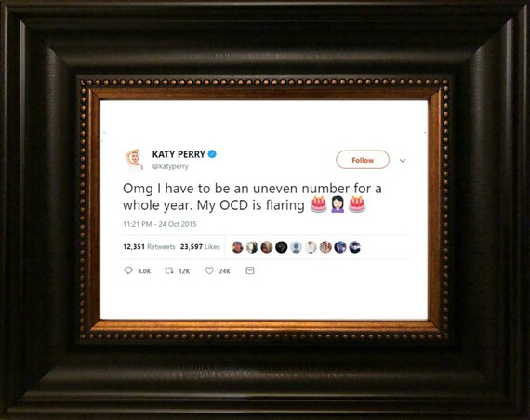Click the woman emoji between the cakes
Viewport: 530px width, 420px height.
(x=338, y=204)
